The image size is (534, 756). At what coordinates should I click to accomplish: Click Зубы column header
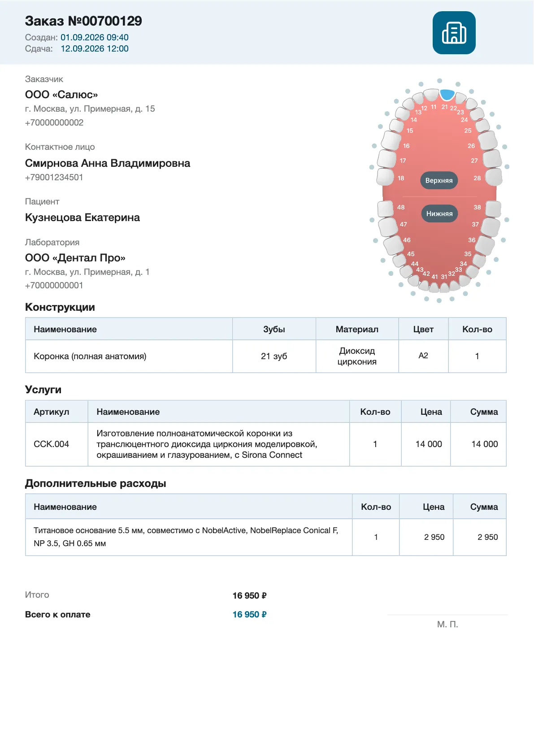click(274, 329)
